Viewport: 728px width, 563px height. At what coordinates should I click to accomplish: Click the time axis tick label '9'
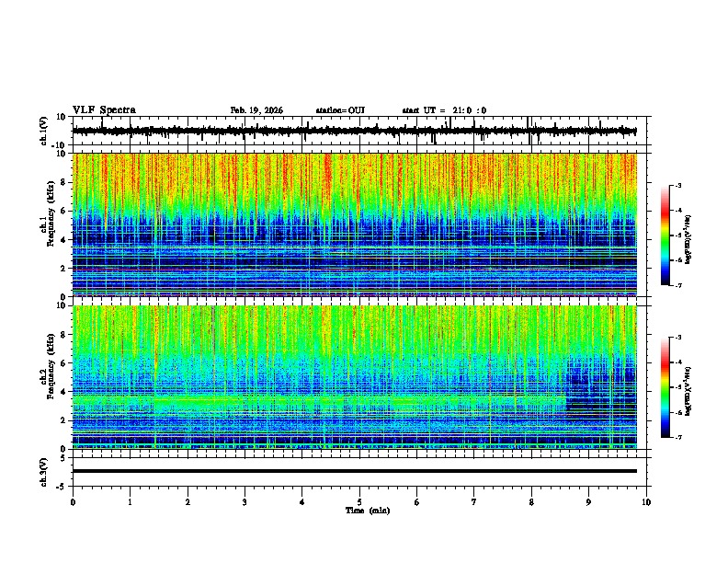point(588,502)
